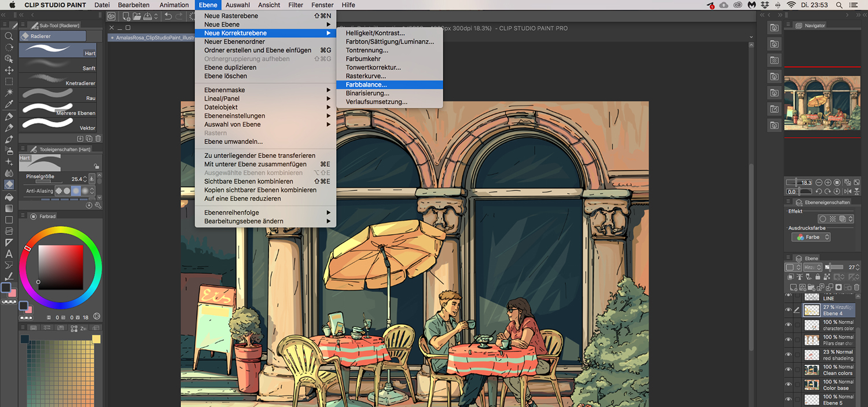Select the Text tool

pyautogui.click(x=9, y=254)
